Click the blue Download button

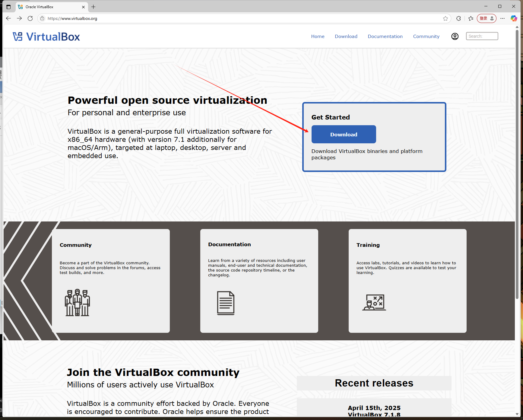point(344,134)
